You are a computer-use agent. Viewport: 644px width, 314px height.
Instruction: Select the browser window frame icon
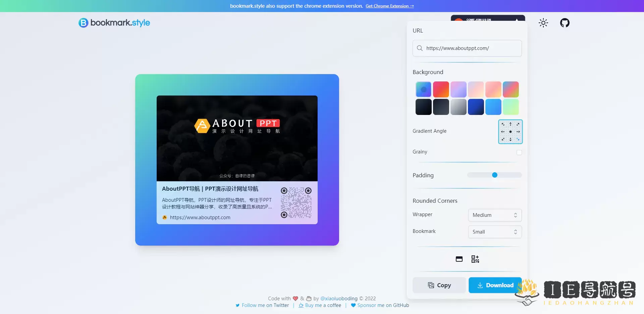point(459,259)
